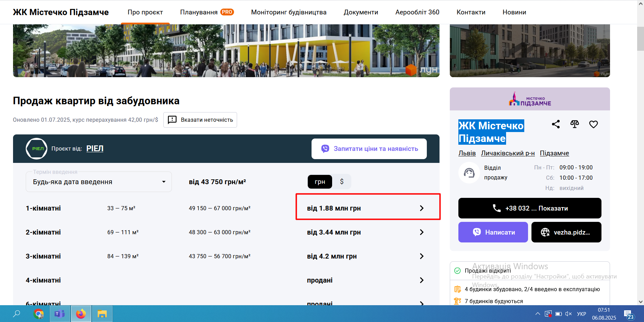Screen dimensions: 644x322
Task: Expand the 2-кімнатні row arrow
Action: point(422,232)
